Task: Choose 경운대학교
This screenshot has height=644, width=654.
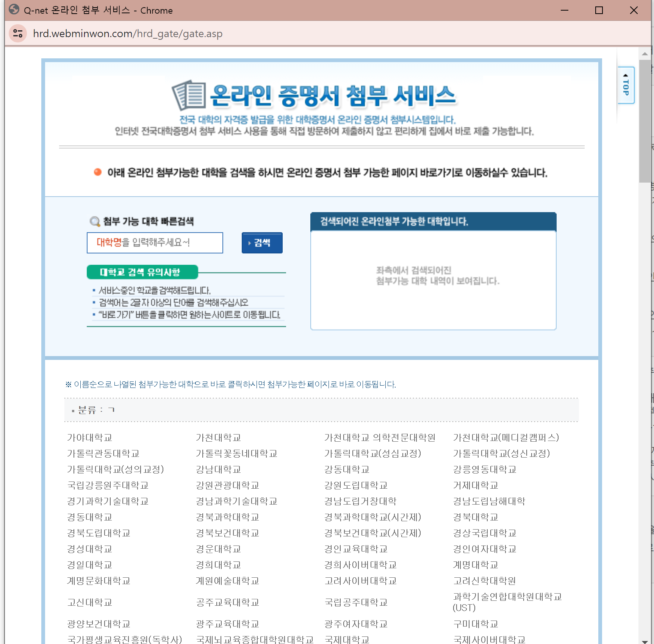Action: pyautogui.click(x=219, y=549)
